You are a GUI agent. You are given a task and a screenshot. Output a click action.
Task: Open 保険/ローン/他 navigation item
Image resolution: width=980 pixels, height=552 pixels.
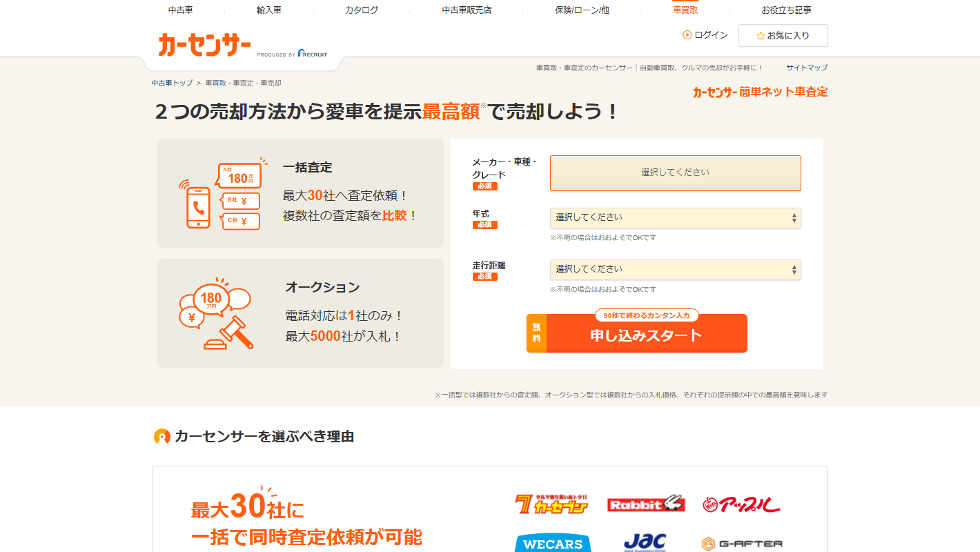point(582,10)
